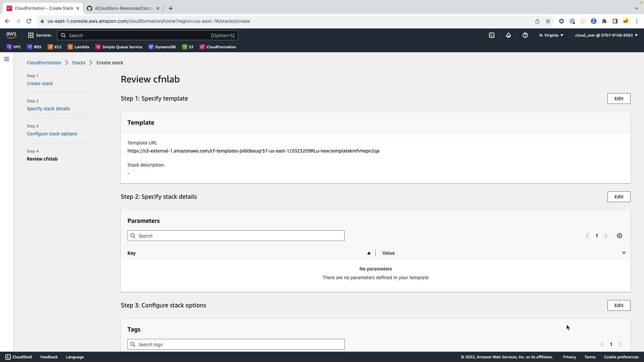Expand the N. Virginia region dropdown
644x362 pixels.
tap(551, 35)
